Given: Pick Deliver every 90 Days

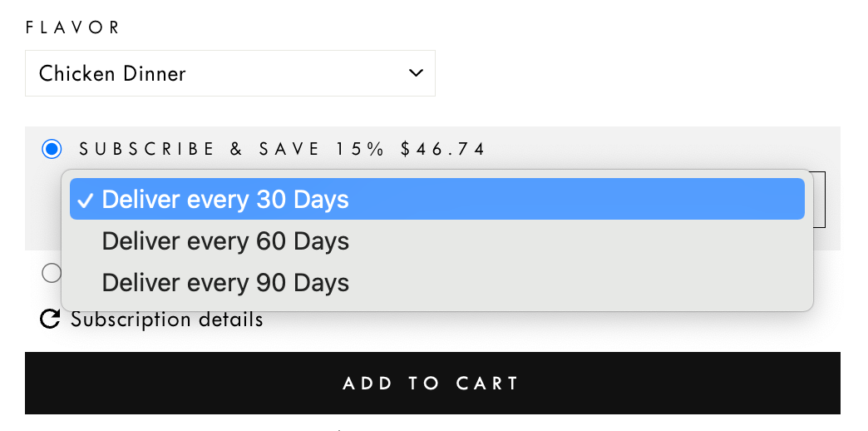Looking at the screenshot, I should click(x=225, y=282).
